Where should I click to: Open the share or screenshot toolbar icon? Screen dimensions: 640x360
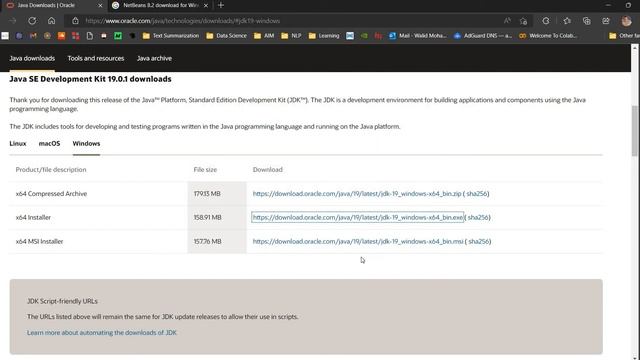(x=606, y=21)
